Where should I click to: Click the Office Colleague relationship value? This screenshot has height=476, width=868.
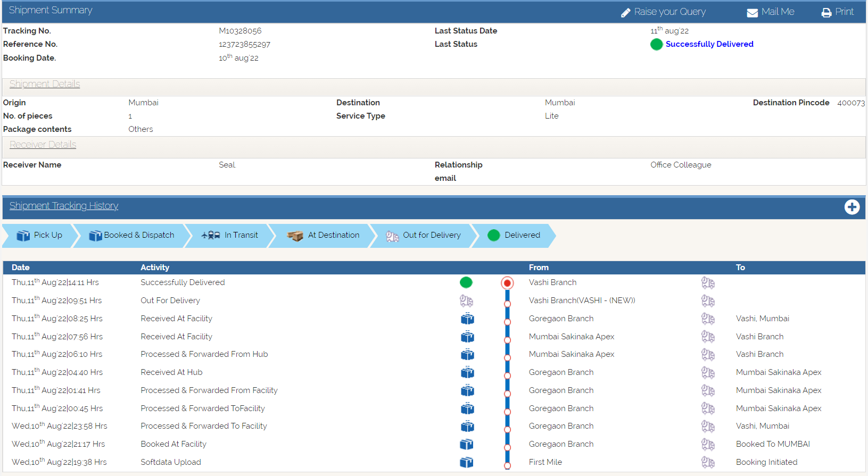pos(681,165)
